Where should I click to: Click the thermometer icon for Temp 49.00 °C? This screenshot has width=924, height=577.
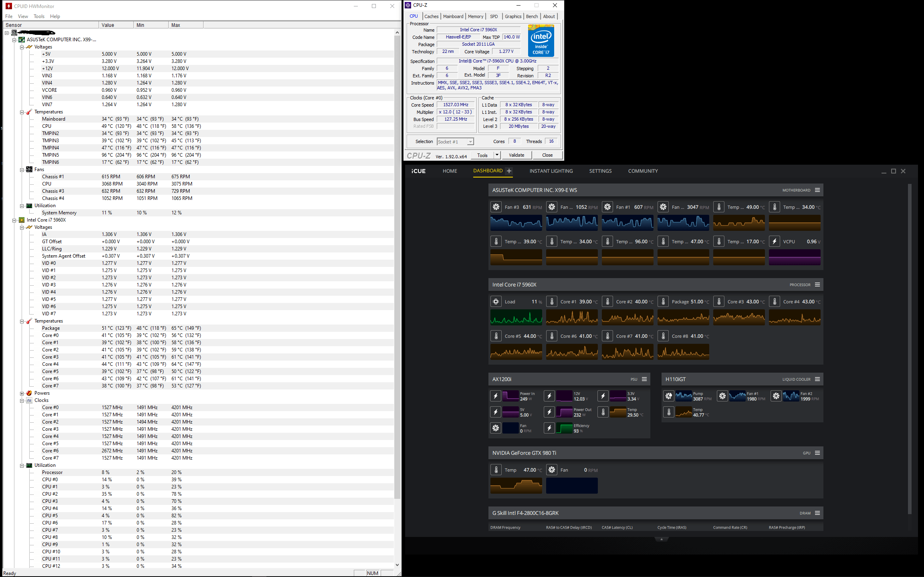click(719, 207)
